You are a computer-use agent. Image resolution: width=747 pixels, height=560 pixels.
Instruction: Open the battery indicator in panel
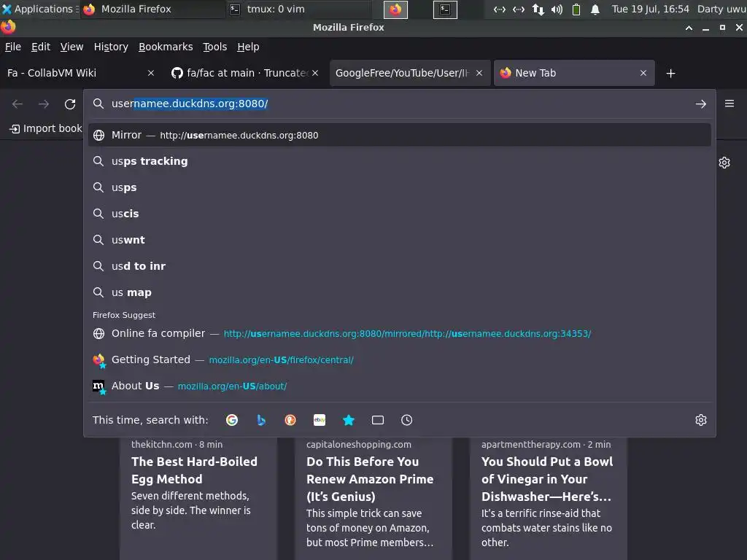click(x=576, y=9)
